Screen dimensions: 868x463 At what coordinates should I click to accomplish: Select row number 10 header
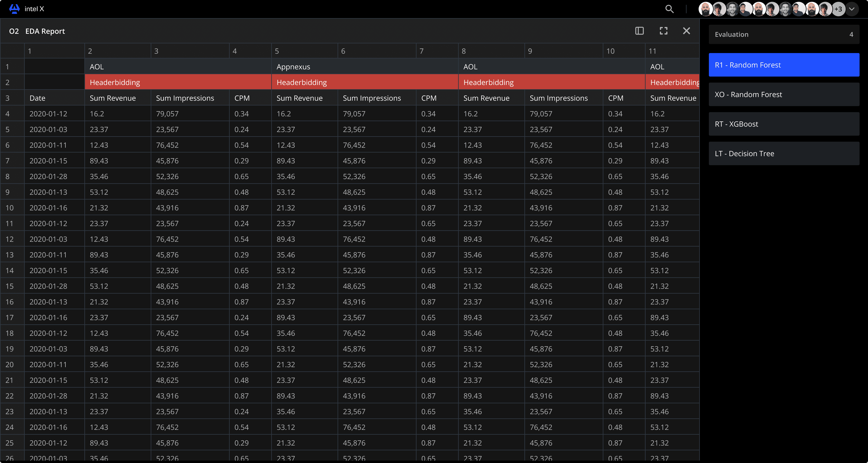pyautogui.click(x=12, y=208)
